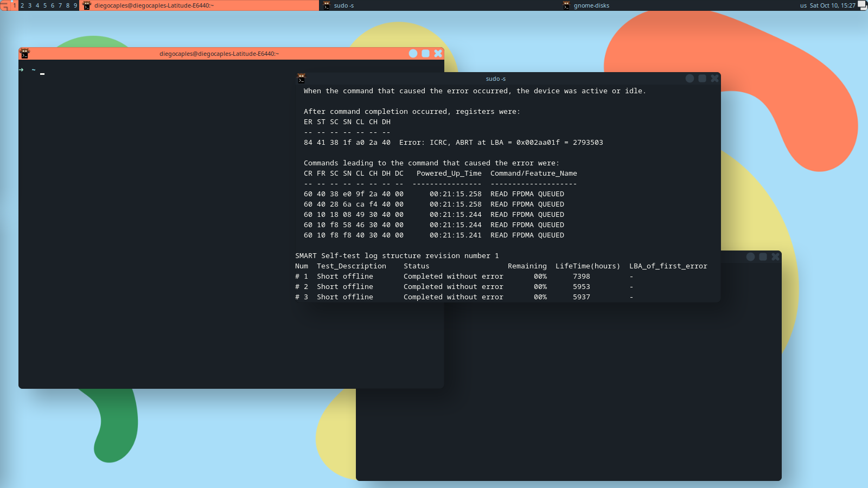Click the app icon in the diegocaples terminal title bar

pyautogui.click(x=24, y=54)
